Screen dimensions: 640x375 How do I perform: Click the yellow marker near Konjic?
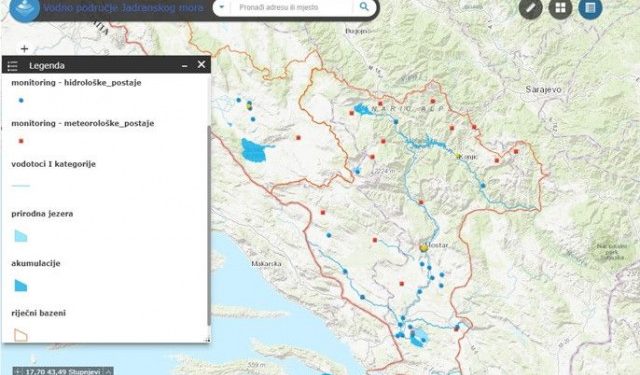tap(458, 156)
